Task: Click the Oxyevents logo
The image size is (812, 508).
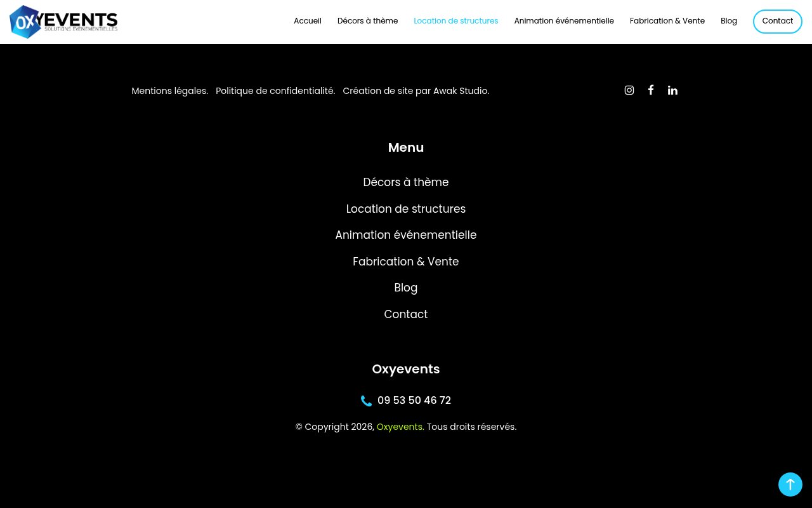Action: click(x=63, y=21)
